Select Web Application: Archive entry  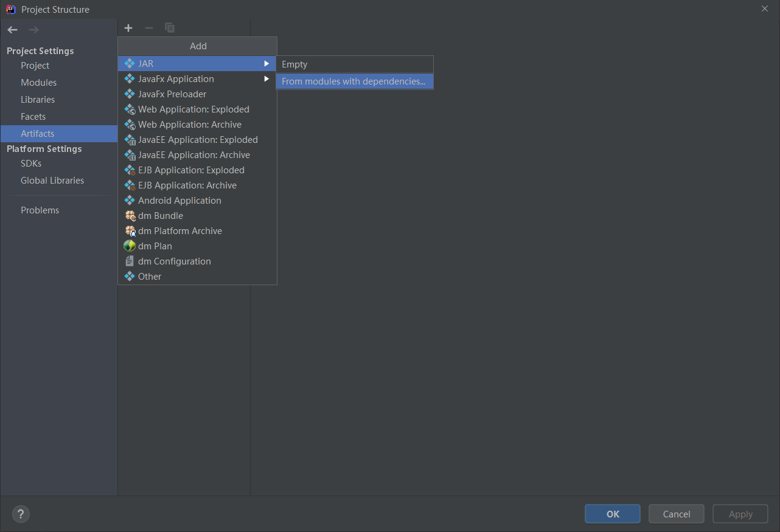point(197,124)
